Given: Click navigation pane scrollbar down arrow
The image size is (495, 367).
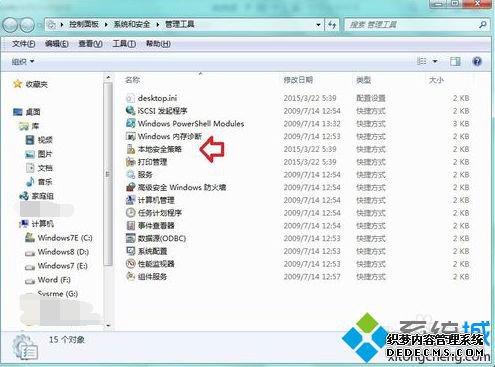Looking at the screenshot, I should pos(108,325).
